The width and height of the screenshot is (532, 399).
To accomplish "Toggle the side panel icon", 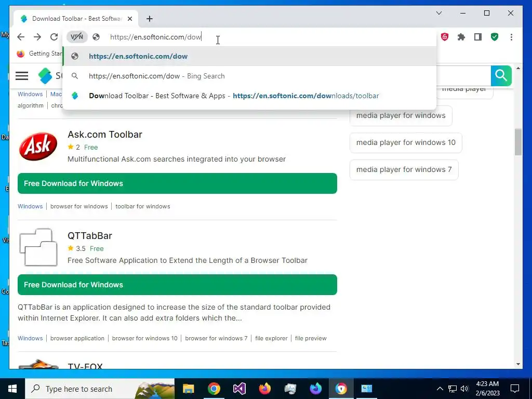I will click(478, 37).
